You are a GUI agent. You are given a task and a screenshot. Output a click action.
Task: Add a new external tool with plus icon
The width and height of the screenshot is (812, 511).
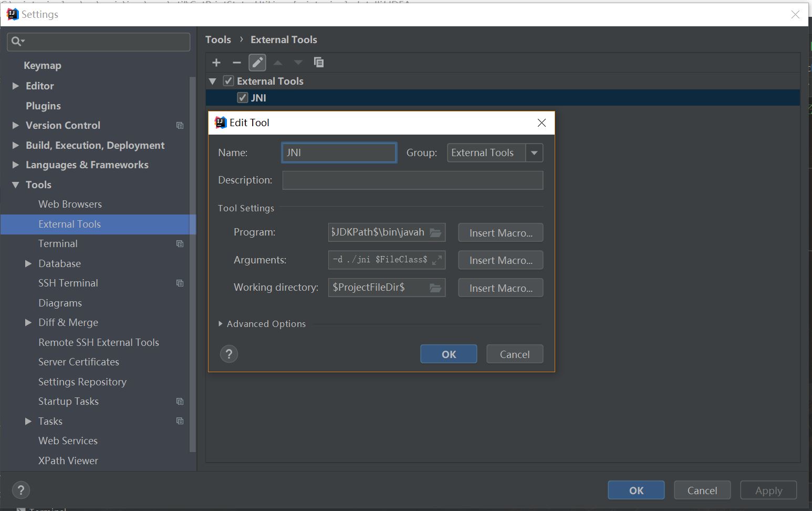[216, 63]
